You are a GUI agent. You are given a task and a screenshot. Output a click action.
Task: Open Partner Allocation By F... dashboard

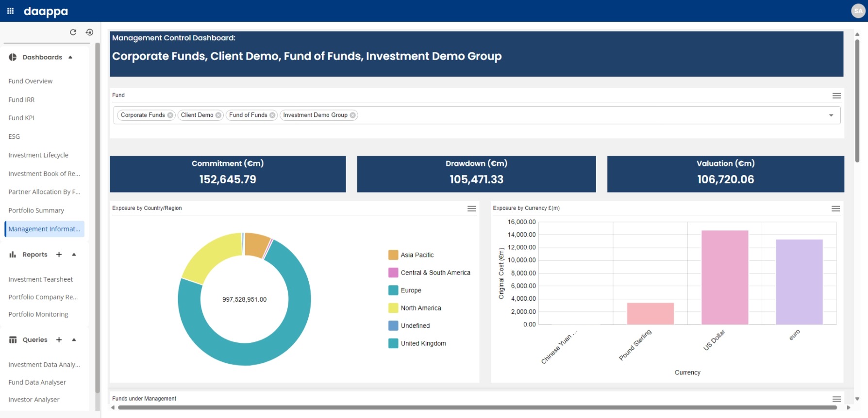pyautogui.click(x=44, y=192)
